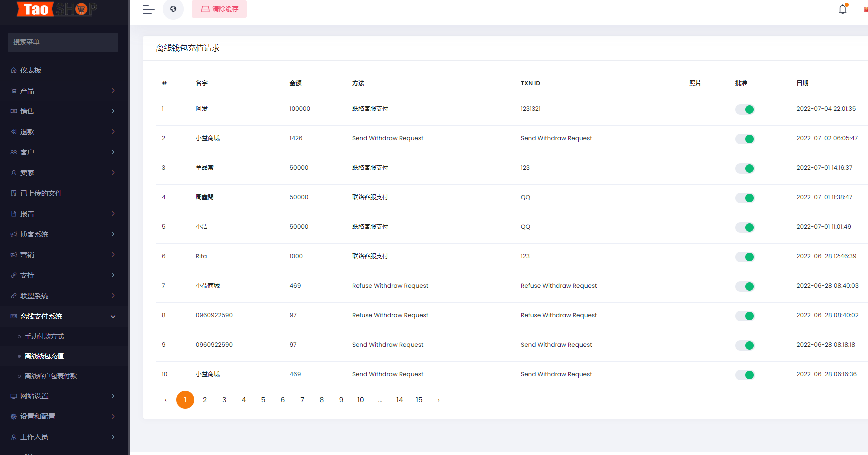The width and height of the screenshot is (868, 455).
Task: Open the 仪表板 dashboard icon
Action: click(x=14, y=70)
